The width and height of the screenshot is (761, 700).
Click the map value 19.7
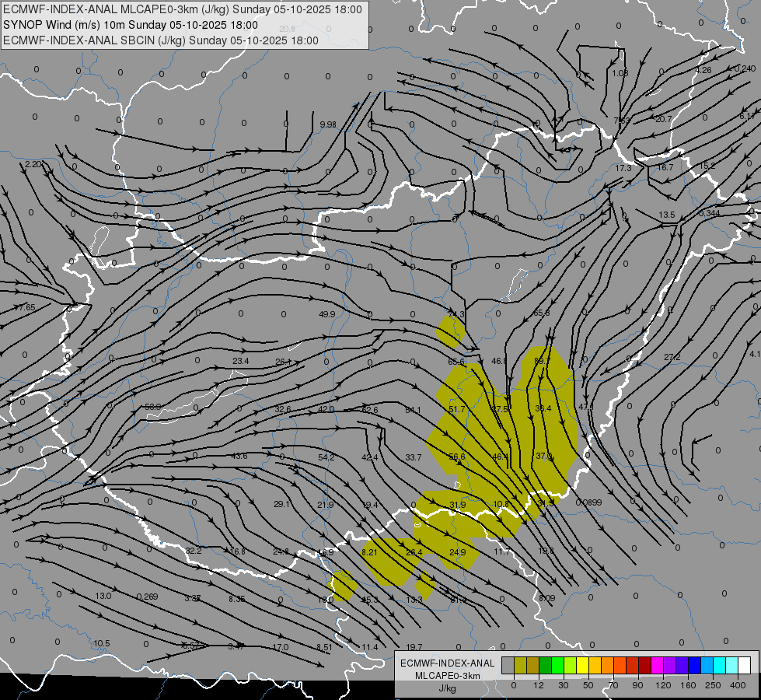tap(414, 647)
